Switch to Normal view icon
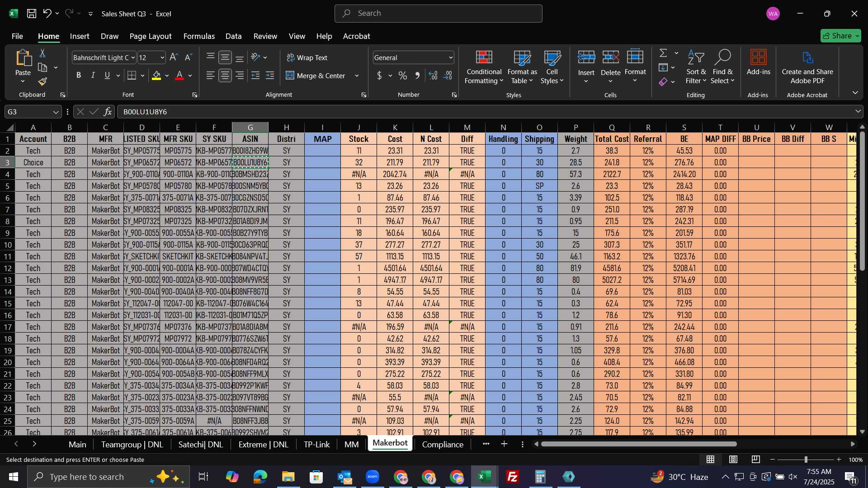This screenshot has width=868, height=488. point(711,460)
